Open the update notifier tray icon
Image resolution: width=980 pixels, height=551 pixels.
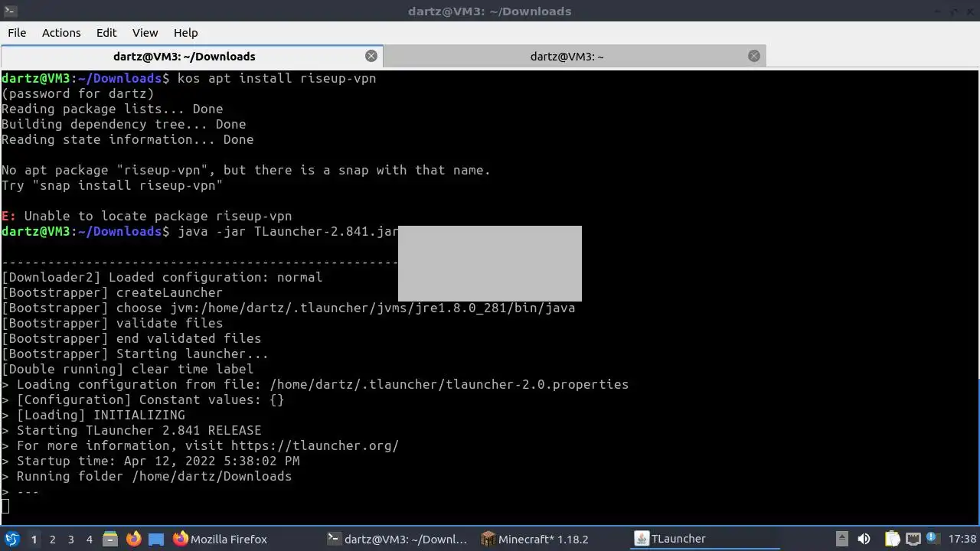(933, 539)
